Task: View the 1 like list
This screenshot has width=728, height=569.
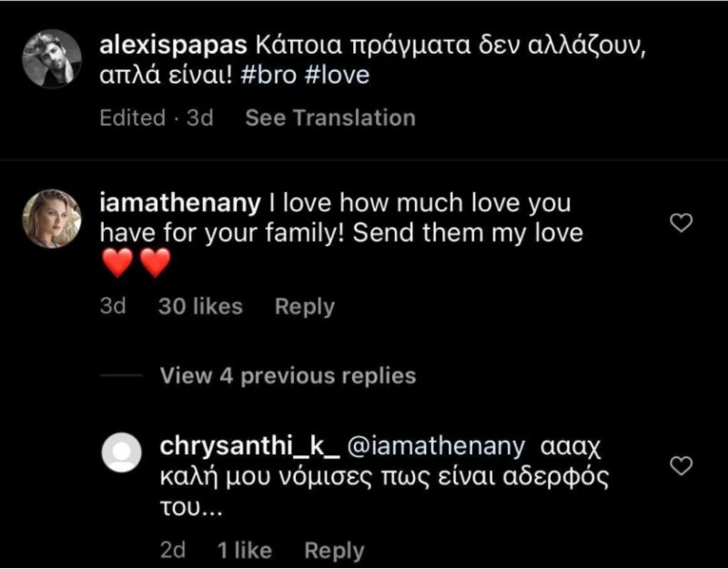Action: tap(245, 551)
